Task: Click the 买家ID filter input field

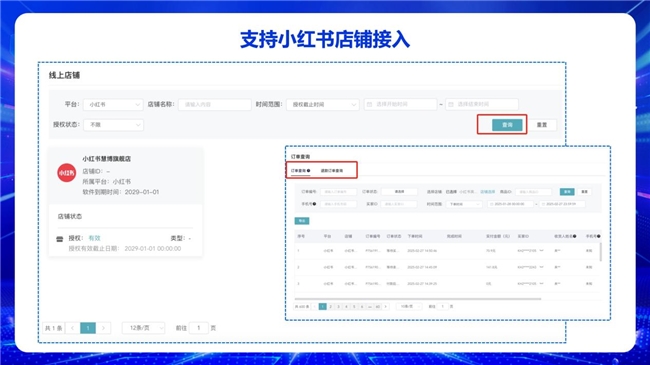Action: (399, 204)
